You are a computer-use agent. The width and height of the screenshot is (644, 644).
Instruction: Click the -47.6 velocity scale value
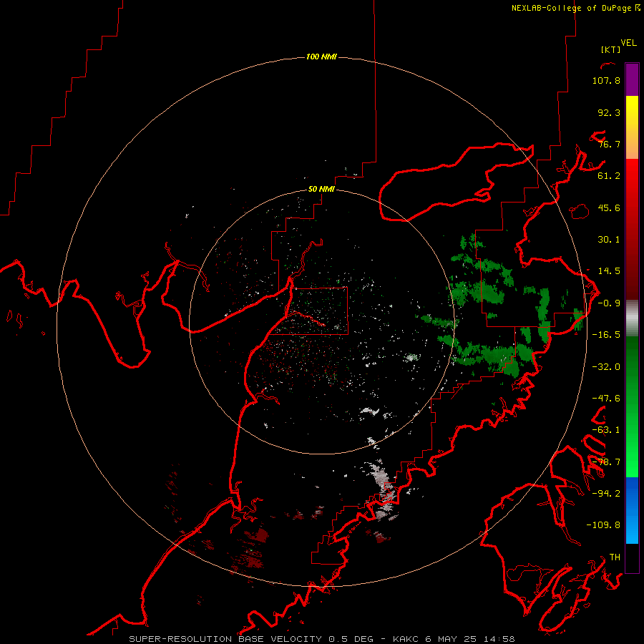click(x=606, y=399)
